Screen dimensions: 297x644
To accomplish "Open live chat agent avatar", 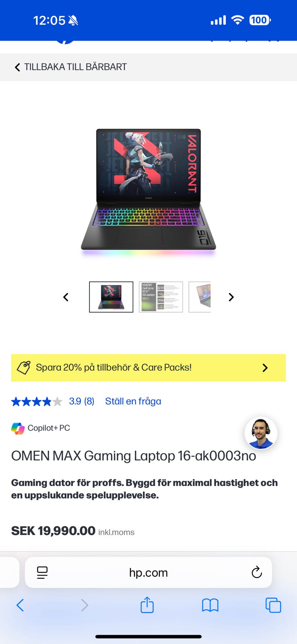I will pyautogui.click(x=261, y=433).
